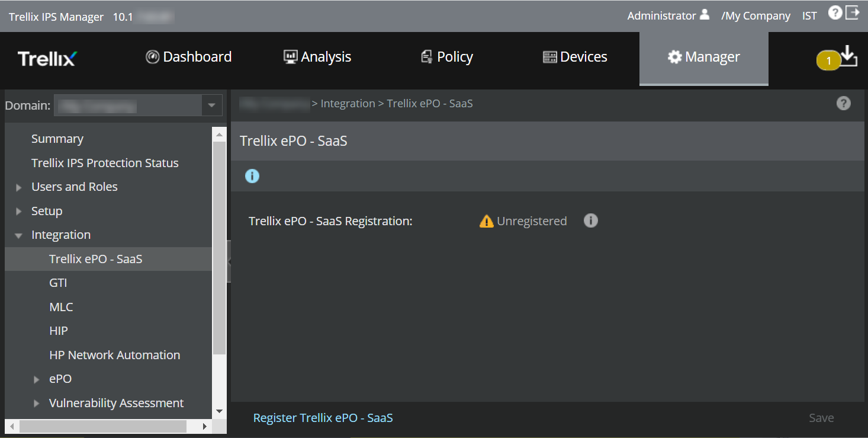Screen dimensions: 868x438
Task: Click Register Trellix ePO - SaaS link
Action: 323,418
